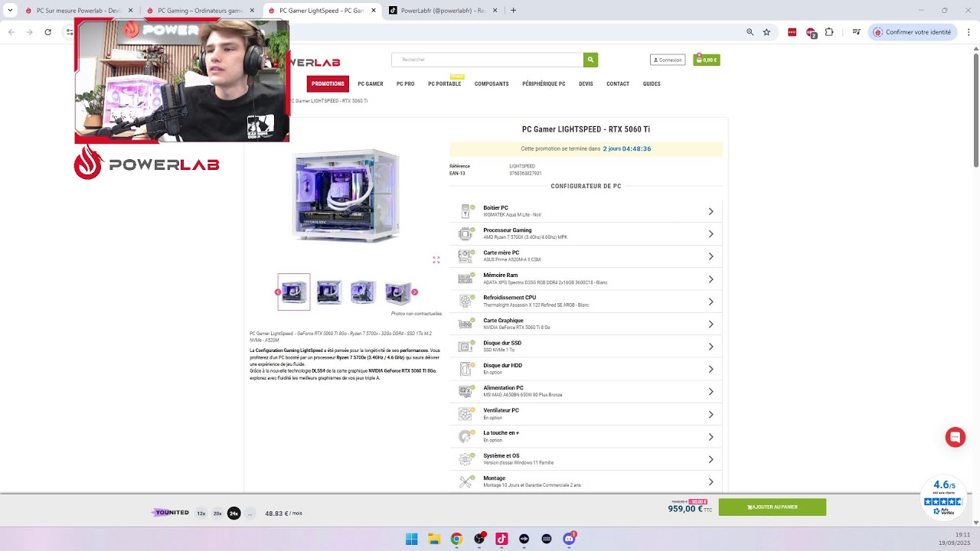Click the Ventilateur PC fan icon
This screenshot has width=980, height=551.
pos(465,414)
